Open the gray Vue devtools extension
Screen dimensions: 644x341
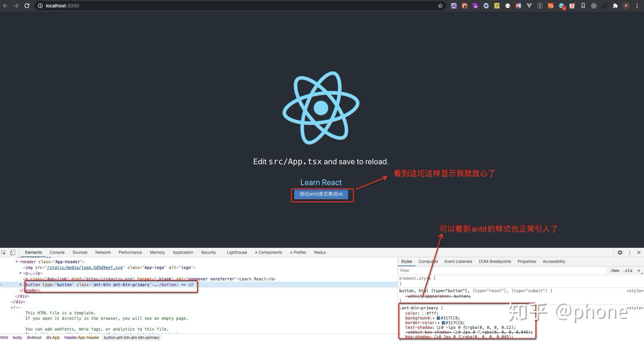(529, 6)
